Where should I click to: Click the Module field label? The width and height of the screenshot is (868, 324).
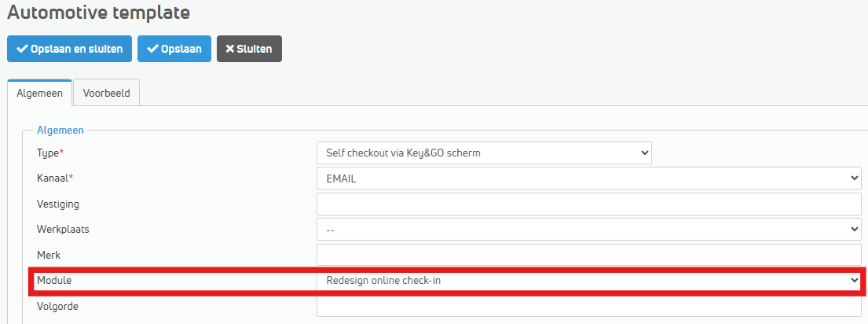point(53,280)
